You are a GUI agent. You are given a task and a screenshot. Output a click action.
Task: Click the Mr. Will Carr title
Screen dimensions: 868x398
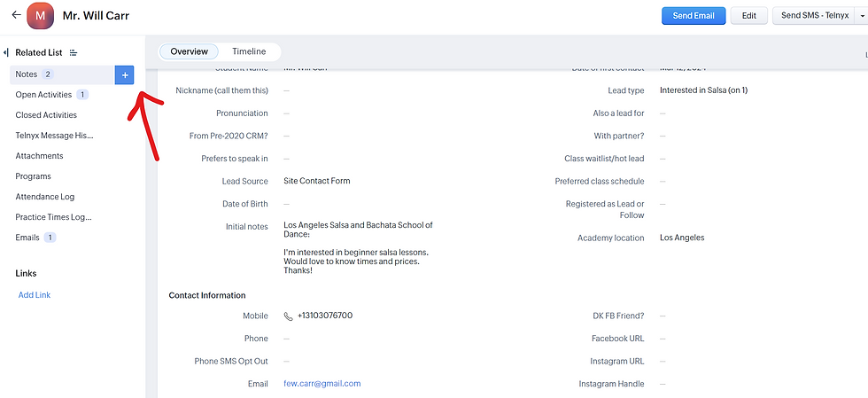[x=96, y=16]
